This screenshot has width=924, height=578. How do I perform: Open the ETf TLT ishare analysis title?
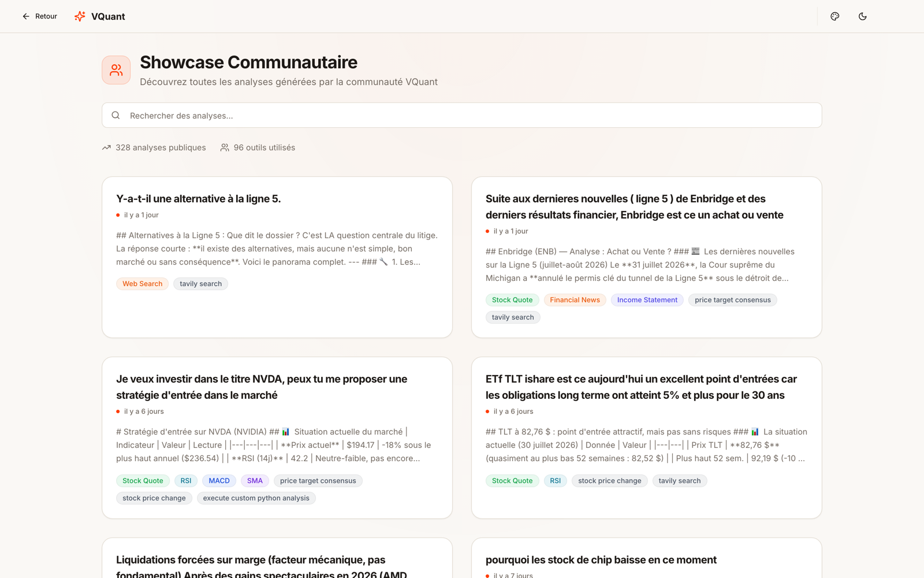coord(641,387)
